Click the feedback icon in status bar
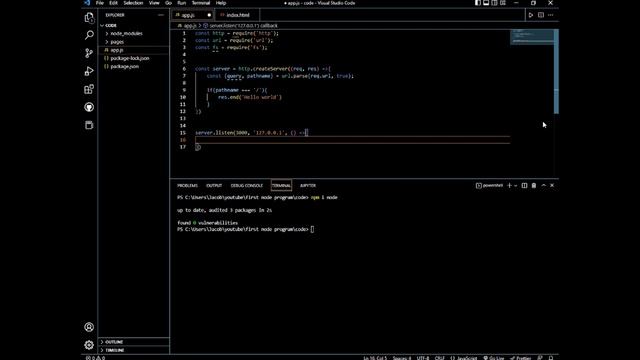 click(x=540, y=358)
